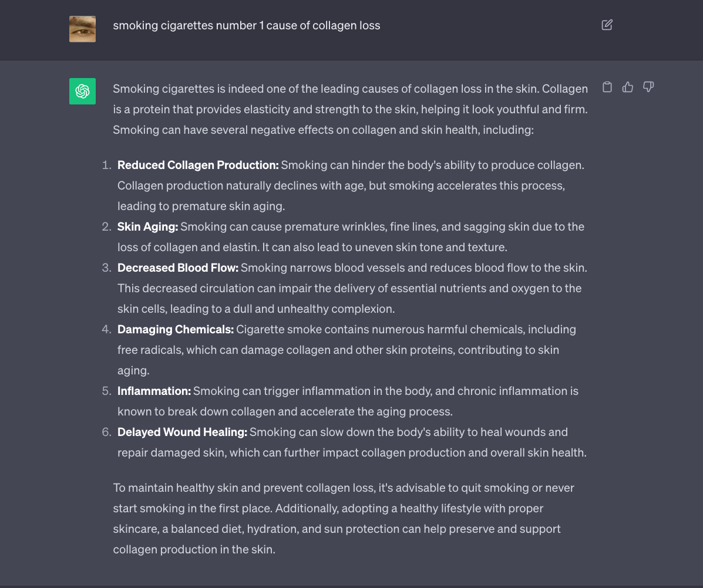Screen dimensions: 703x588
Task: Click the edit message pencil icon
Action: 607,25
